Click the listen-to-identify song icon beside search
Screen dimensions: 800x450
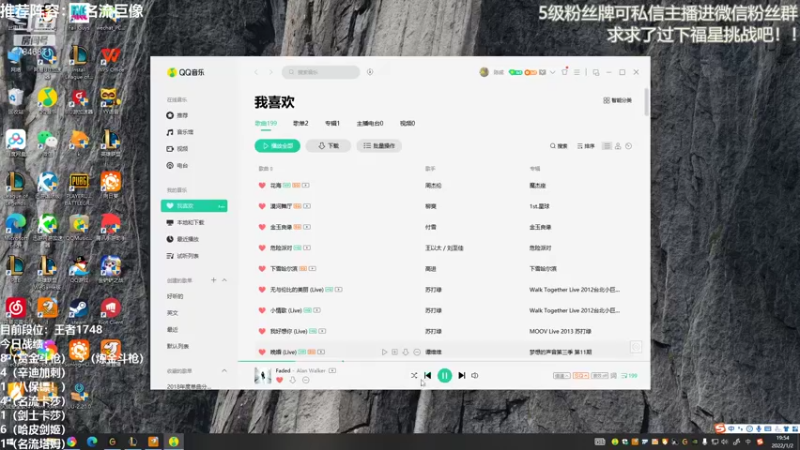click(370, 72)
